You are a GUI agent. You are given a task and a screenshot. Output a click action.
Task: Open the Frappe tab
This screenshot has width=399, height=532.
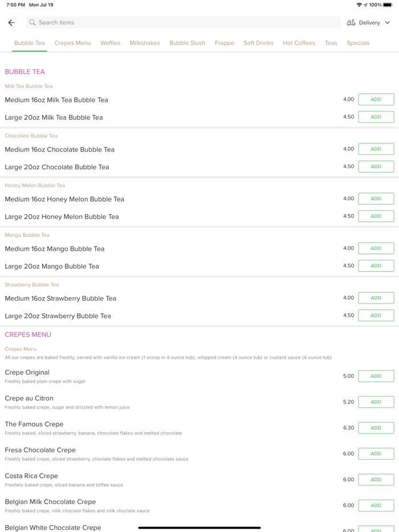pos(225,43)
